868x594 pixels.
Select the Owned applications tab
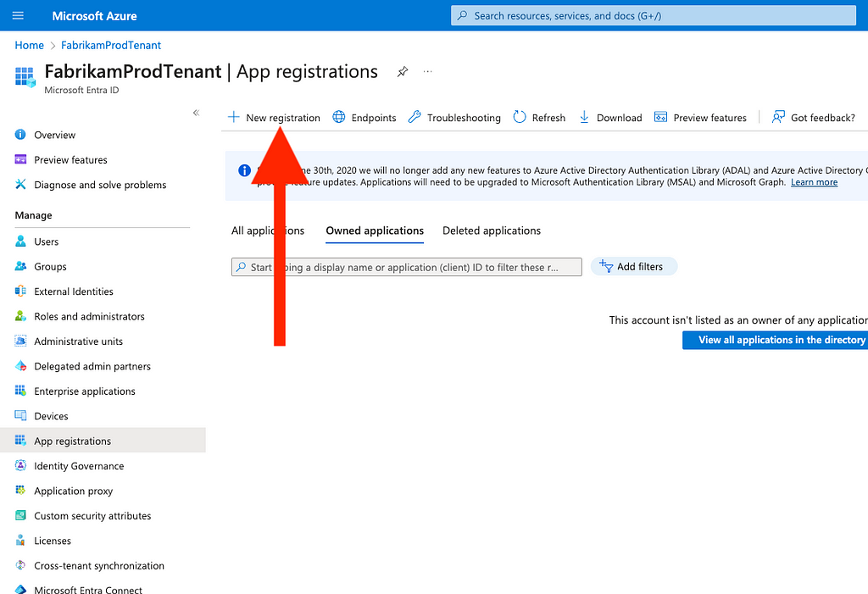coord(375,230)
